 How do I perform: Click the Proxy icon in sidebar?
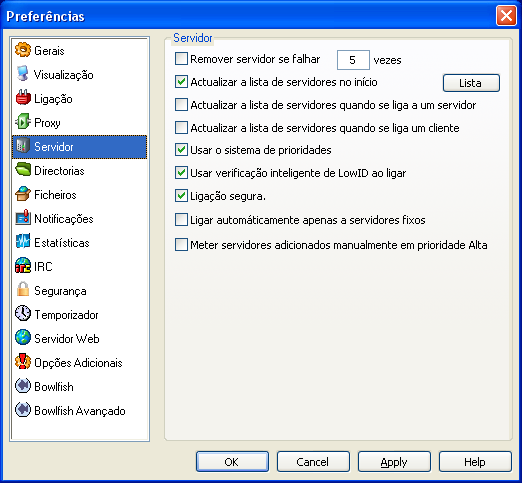[23, 122]
